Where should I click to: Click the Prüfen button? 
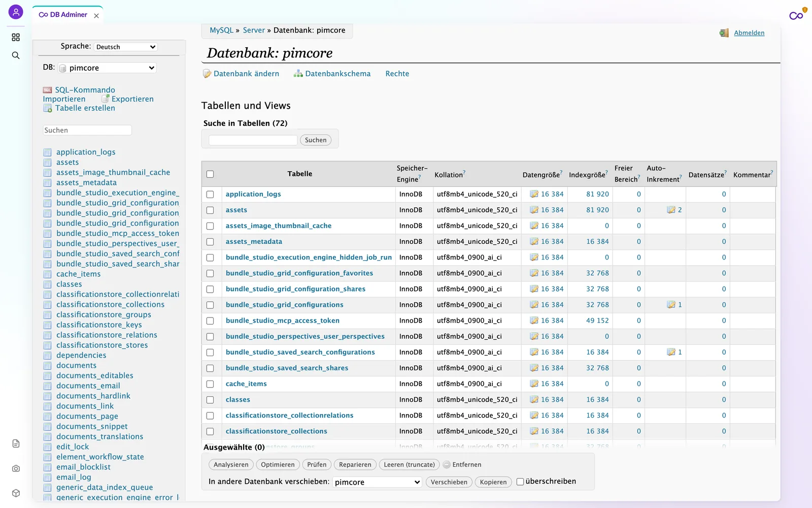point(317,464)
